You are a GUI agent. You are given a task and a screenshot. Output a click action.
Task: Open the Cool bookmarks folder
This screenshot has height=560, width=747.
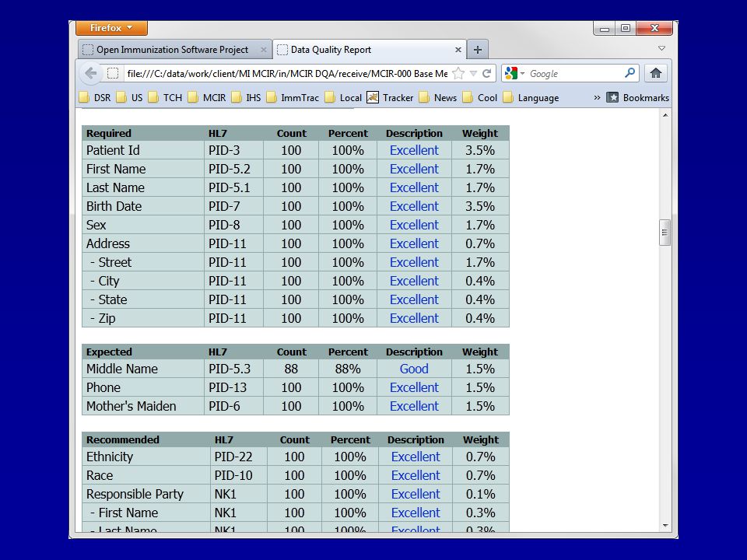480,98
